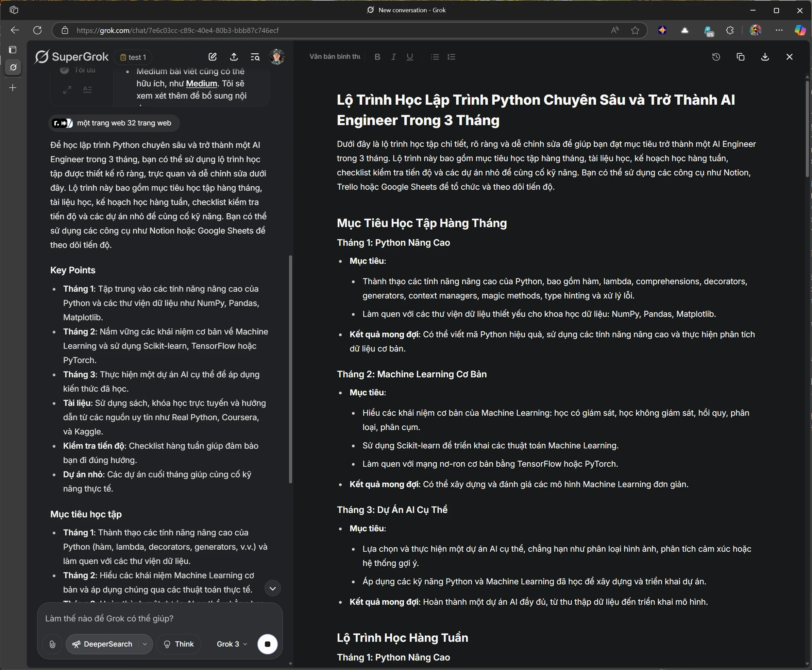
Task: Open the test 1 workspace chip
Action: [133, 57]
